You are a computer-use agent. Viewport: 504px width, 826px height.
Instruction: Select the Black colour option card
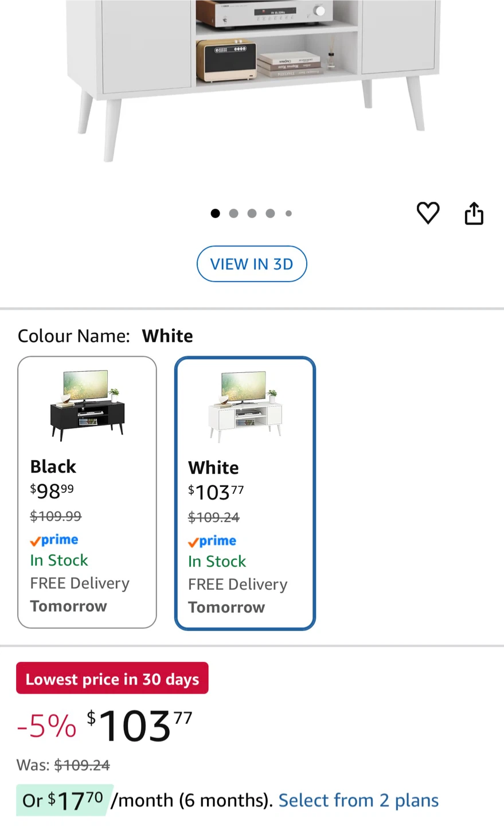tap(87, 492)
